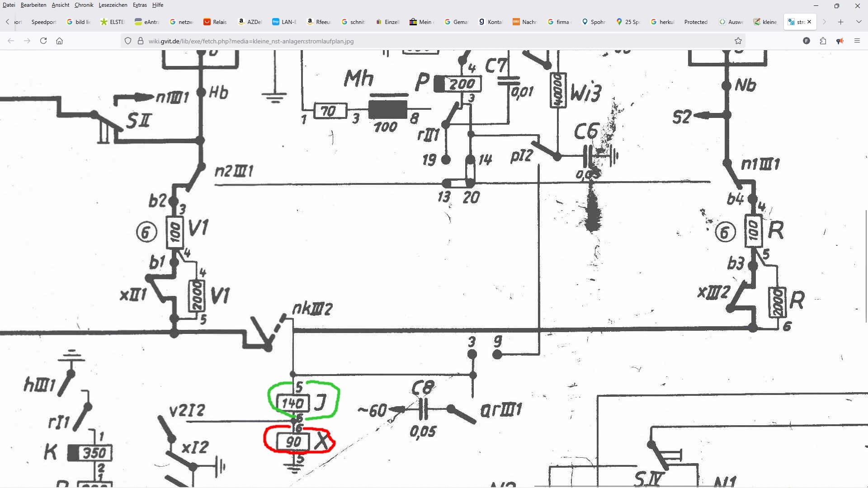Close the active stromlaufplan tab

click(809, 22)
